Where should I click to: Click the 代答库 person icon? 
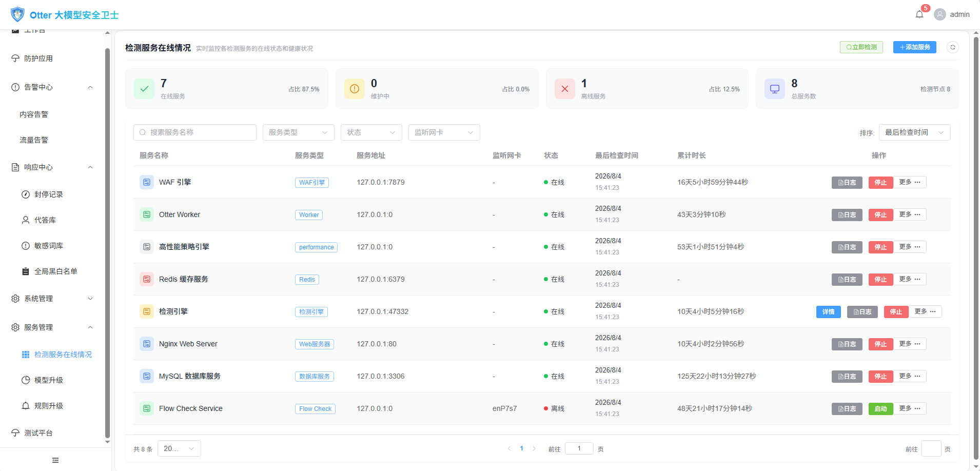(x=26, y=220)
